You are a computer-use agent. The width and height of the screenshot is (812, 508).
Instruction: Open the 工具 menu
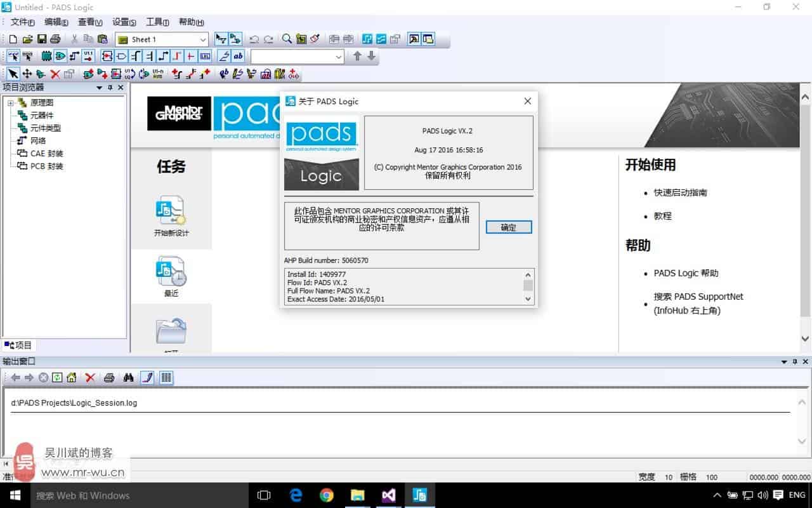[157, 22]
